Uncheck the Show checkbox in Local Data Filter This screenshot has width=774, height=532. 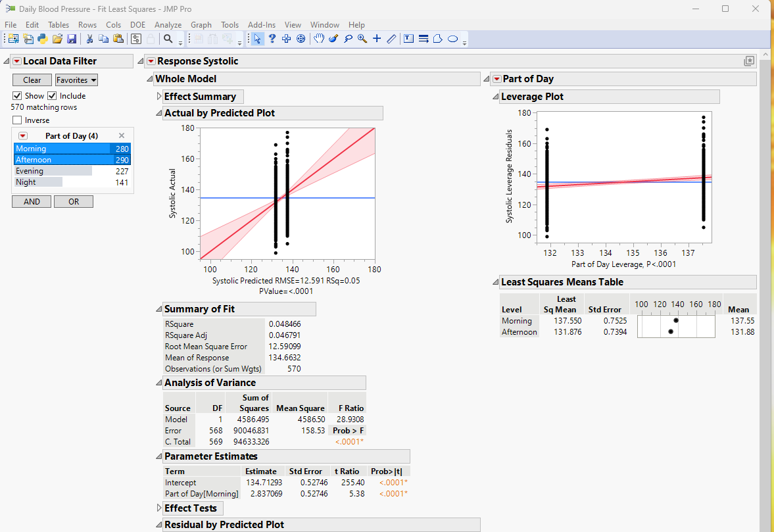(x=16, y=95)
